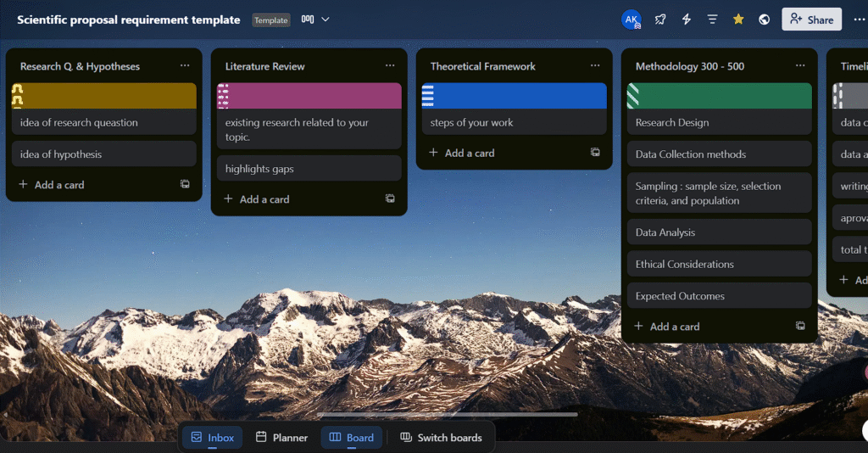This screenshot has height=453, width=868.
Task: Open Research Q. & Hypotheses list actions menu
Action: [185, 66]
